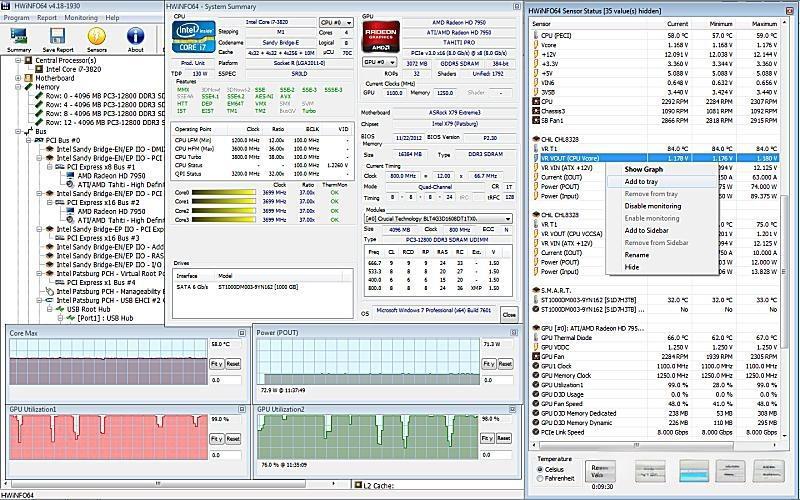
Task: Click the PCIe Link Speed sensor icon
Action: (536, 432)
